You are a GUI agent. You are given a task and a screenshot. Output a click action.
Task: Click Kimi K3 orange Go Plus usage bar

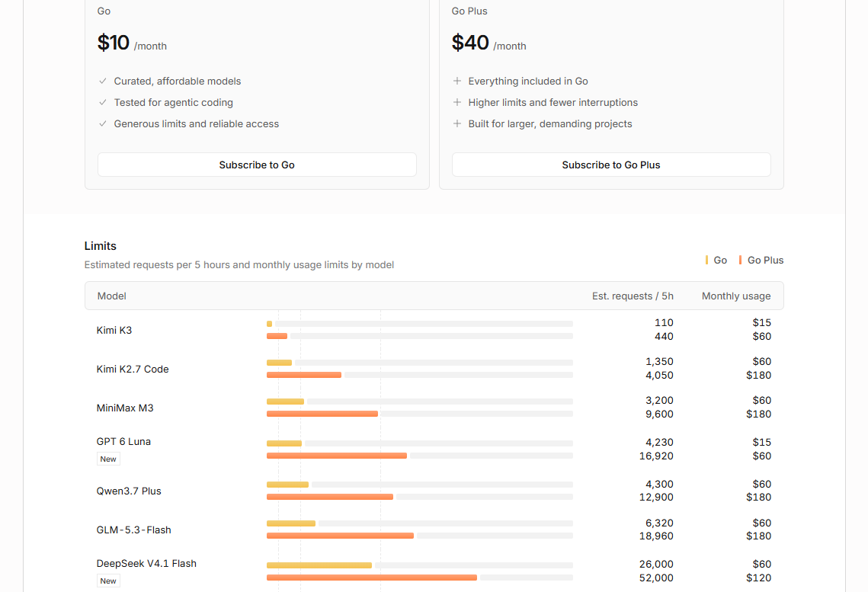click(277, 336)
